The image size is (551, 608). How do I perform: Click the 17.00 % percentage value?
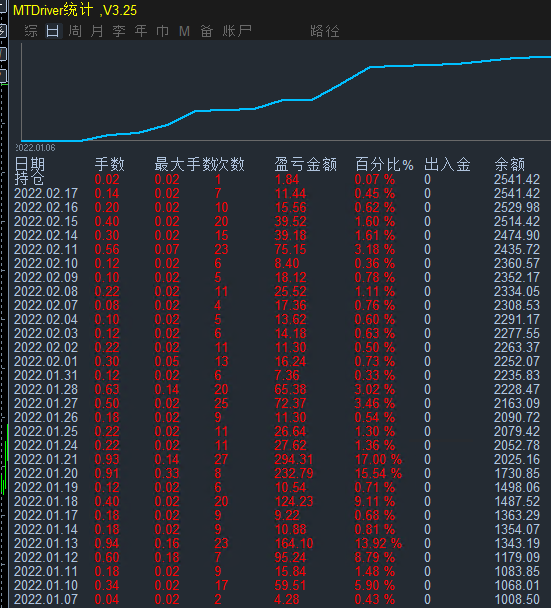click(x=378, y=459)
